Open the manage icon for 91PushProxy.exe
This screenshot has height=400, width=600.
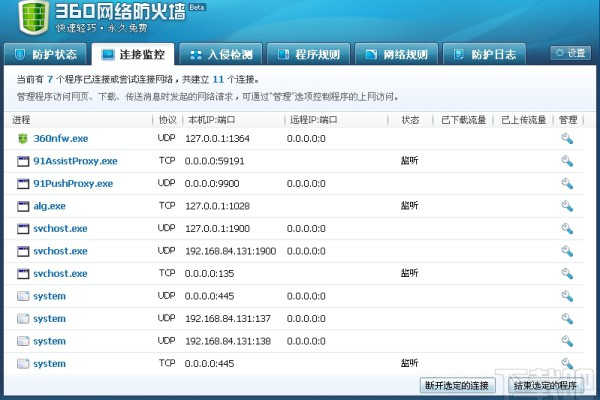(567, 184)
